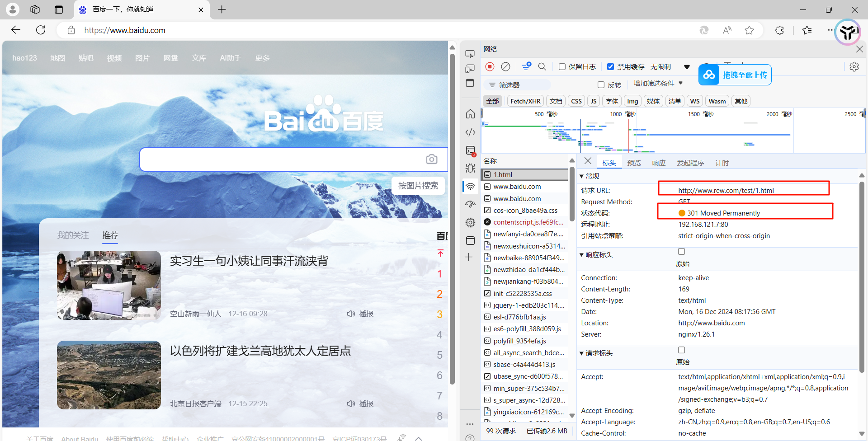
Task: Open a new browser tab
Action: click(222, 9)
